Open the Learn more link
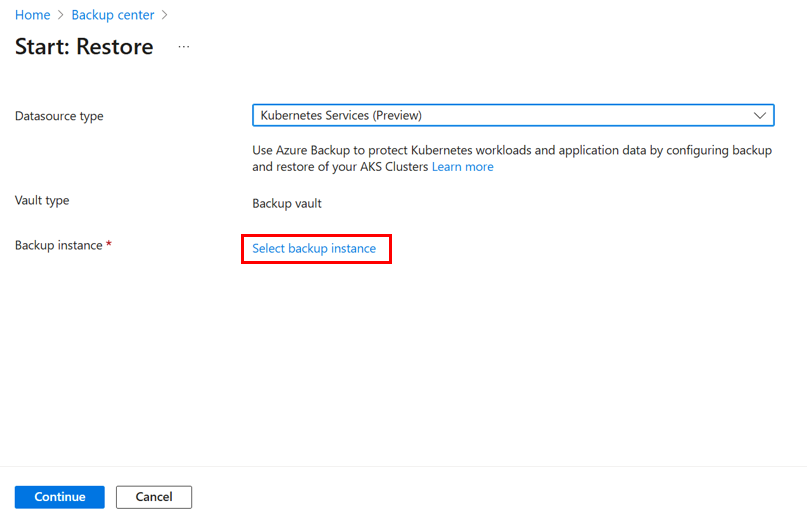807x521 pixels. (x=462, y=167)
